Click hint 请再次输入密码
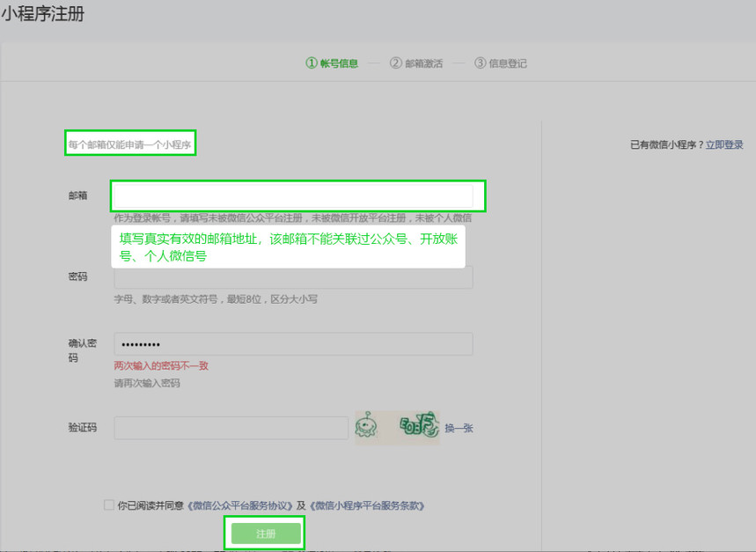 click(147, 383)
